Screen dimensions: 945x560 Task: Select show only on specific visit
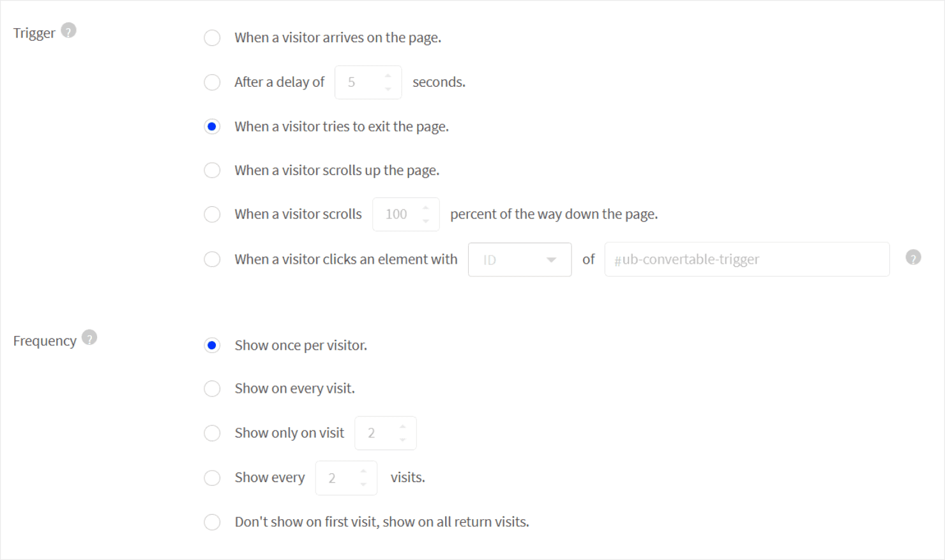212,433
